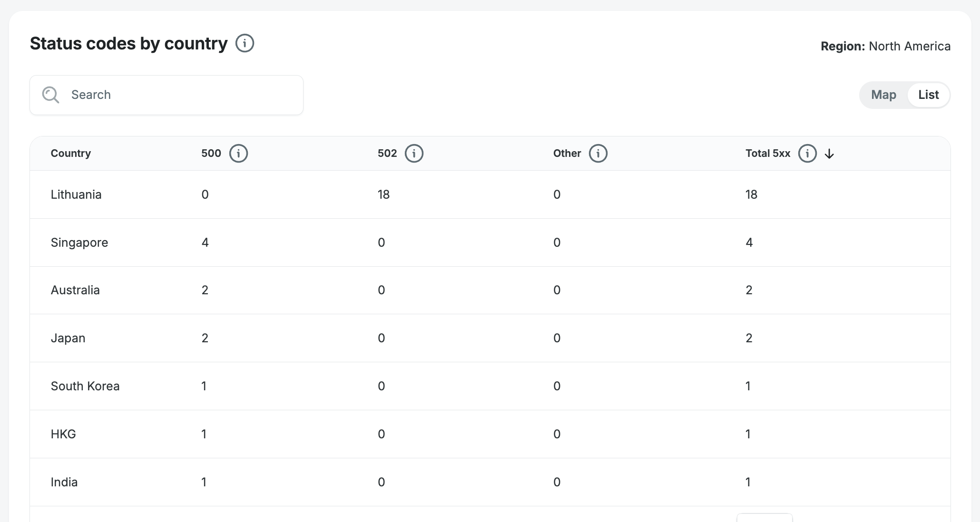Select the List view toggle
Image resolution: width=980 pixels, height=522 pixels.
tap(928, 95)
